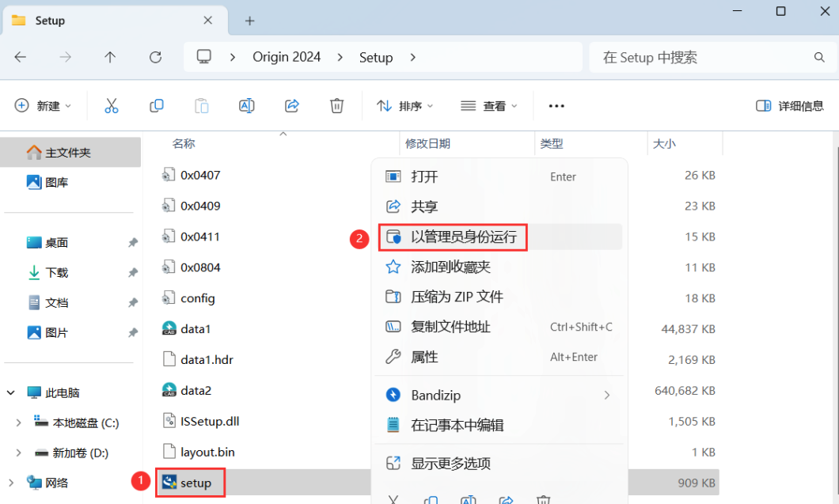Go forward with the right arrow
Viewport: 839px width, 504px height.
pyautogui.click(x=65, y=57)
